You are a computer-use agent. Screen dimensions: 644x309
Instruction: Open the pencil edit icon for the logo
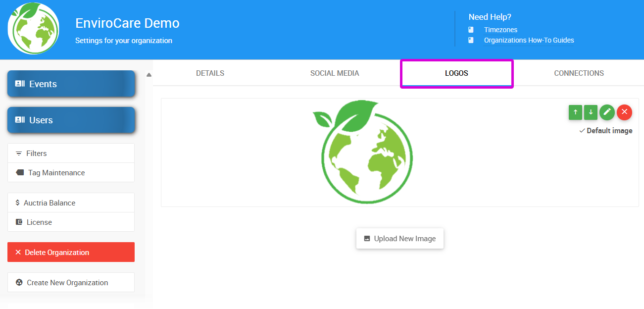pyautogui.click(x=607, y=112)
